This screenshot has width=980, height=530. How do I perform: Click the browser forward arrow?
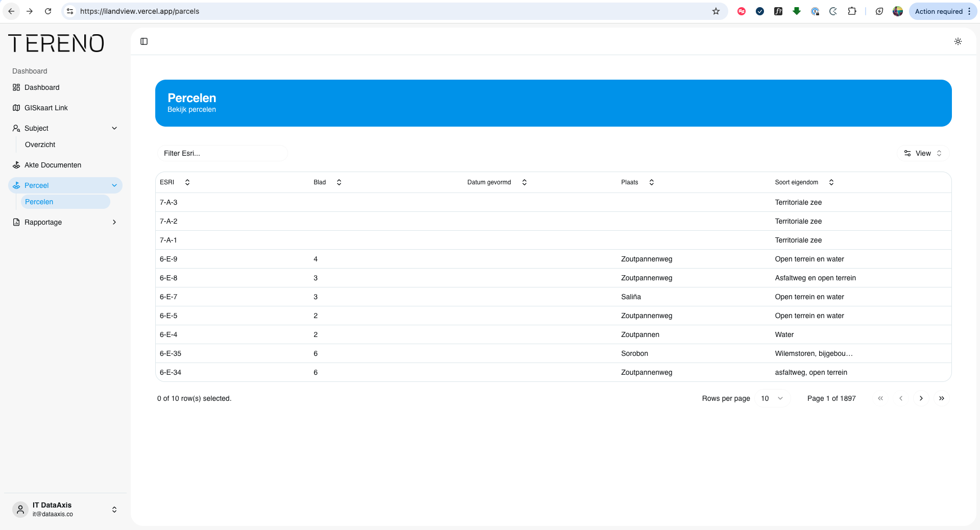(x=30, y=11)
